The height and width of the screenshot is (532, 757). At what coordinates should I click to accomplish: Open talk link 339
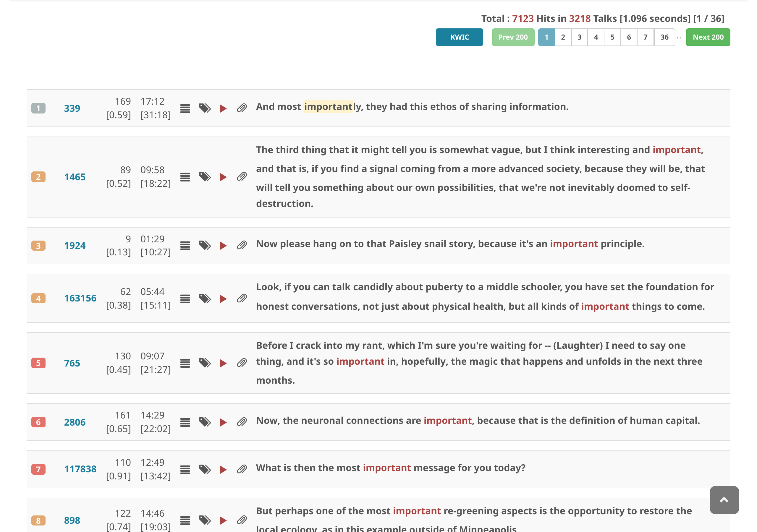pyautogui.click(x=72, y=108)
